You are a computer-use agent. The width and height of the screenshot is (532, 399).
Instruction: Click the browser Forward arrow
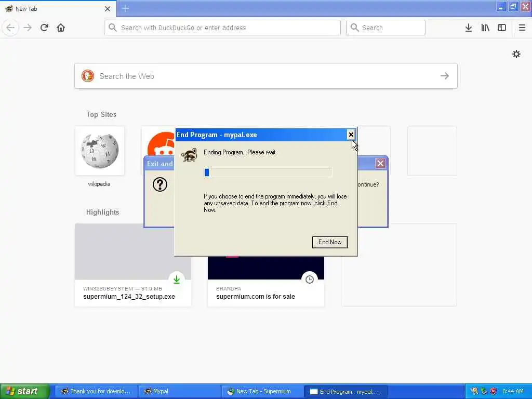pos(28,28)
